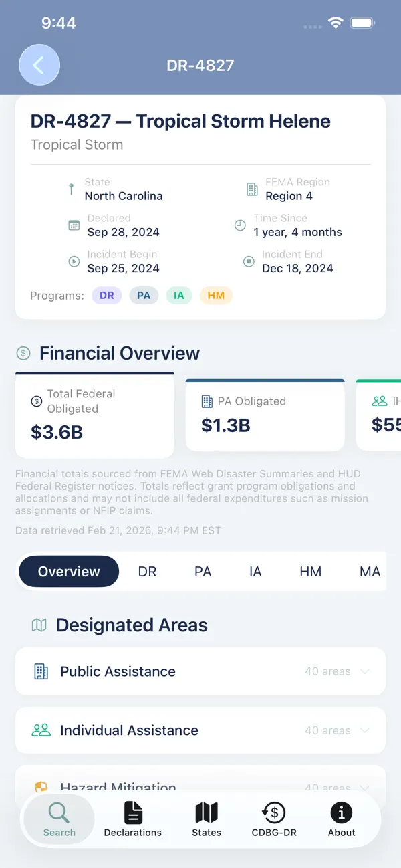Switch to the PA tab
Screen dimensions: 401x868
pos(203,572)
